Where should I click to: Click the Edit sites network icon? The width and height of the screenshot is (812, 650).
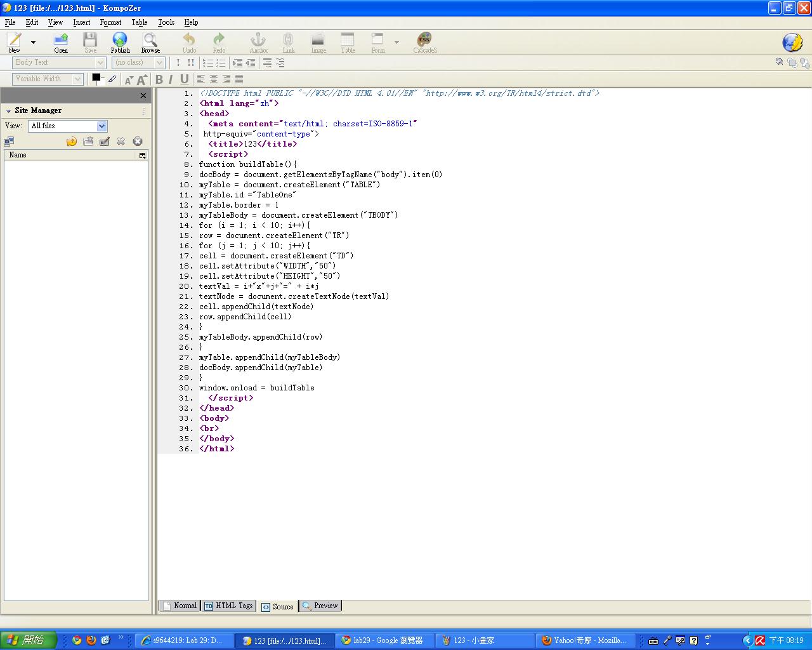10,142
